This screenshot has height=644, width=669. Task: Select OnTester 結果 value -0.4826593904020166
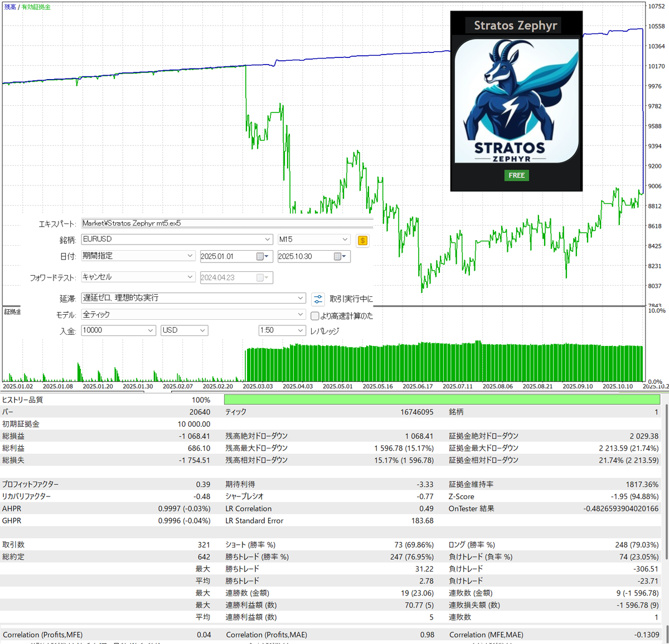(x=621, y=509)
